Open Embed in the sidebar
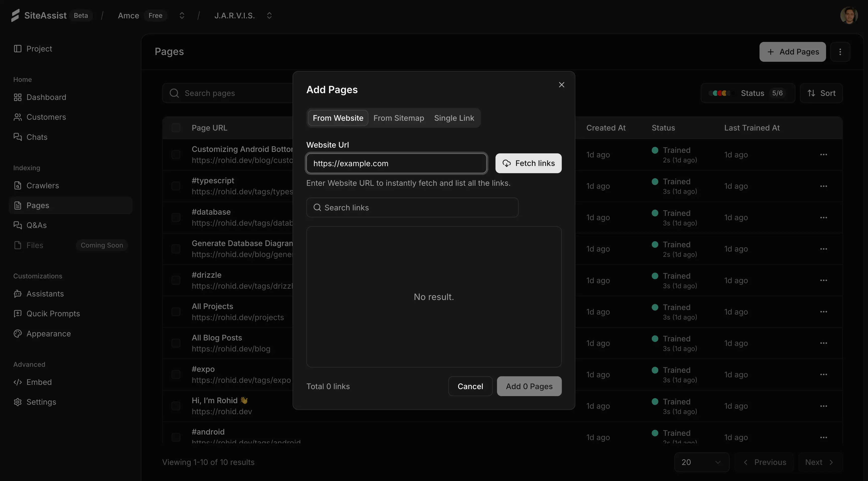 (x=70, y=382)
